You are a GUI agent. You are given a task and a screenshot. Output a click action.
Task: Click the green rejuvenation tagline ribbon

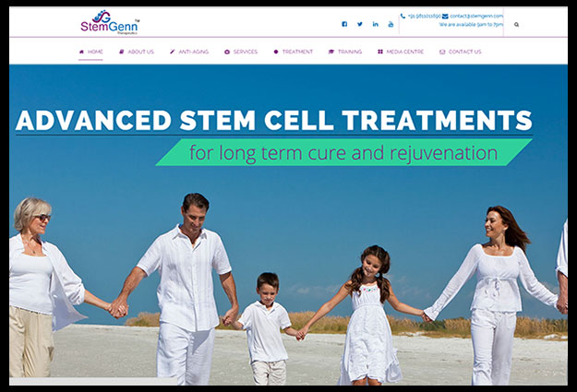click(343, 152)
